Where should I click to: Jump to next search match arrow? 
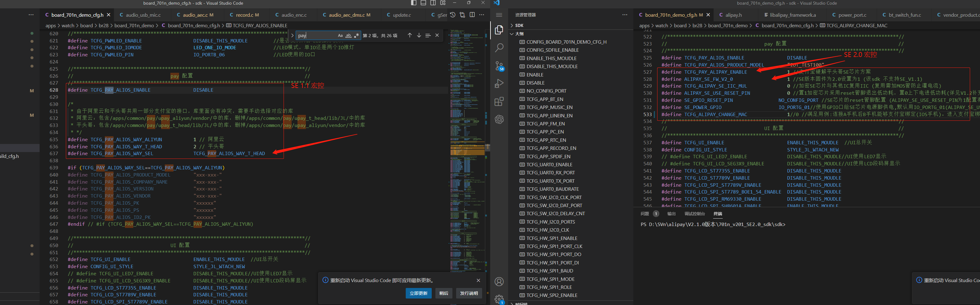[419, 35]
